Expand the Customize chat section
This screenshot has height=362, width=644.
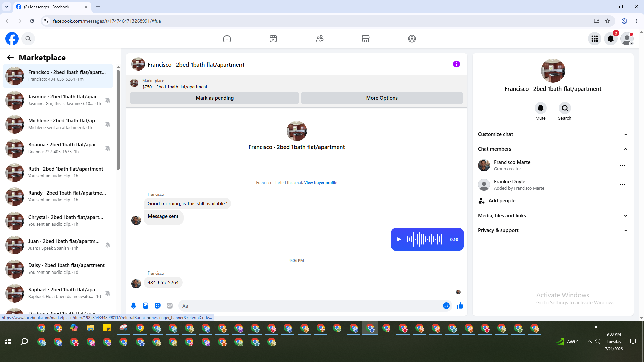pos(553,134)
